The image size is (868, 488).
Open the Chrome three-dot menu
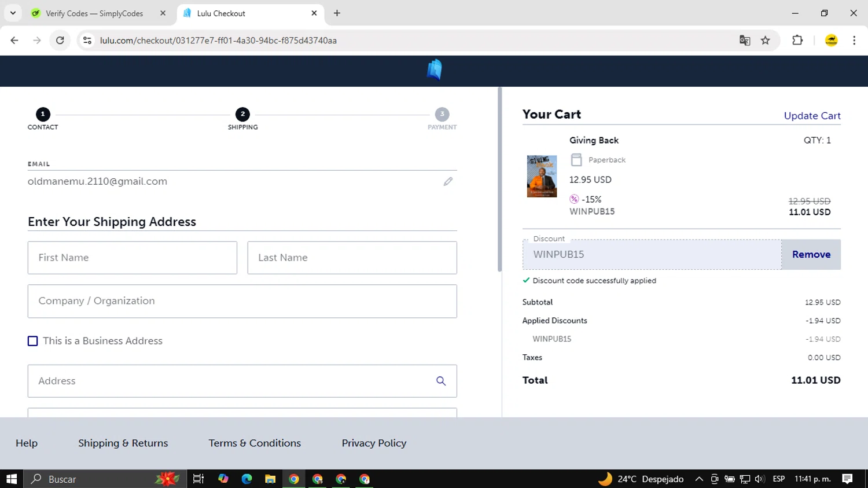854,41
